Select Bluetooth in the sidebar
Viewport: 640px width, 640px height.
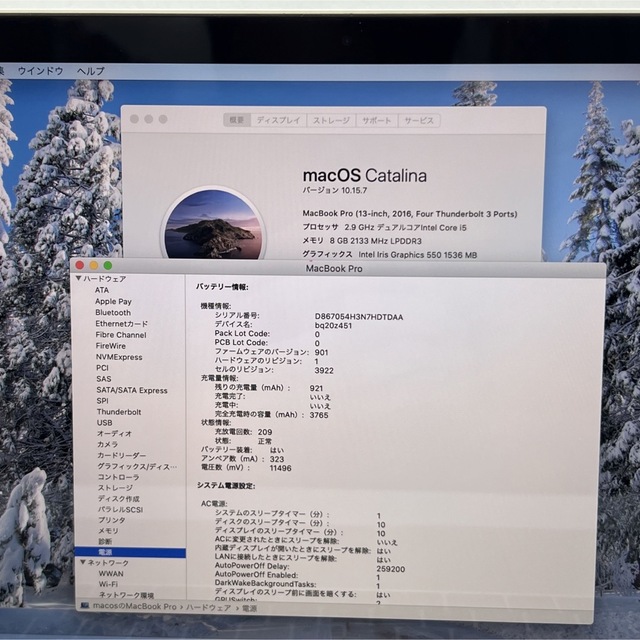[113, 312]
